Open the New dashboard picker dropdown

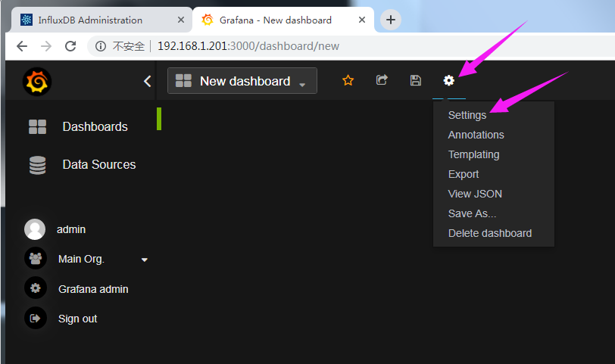click(x=242, y=81)
